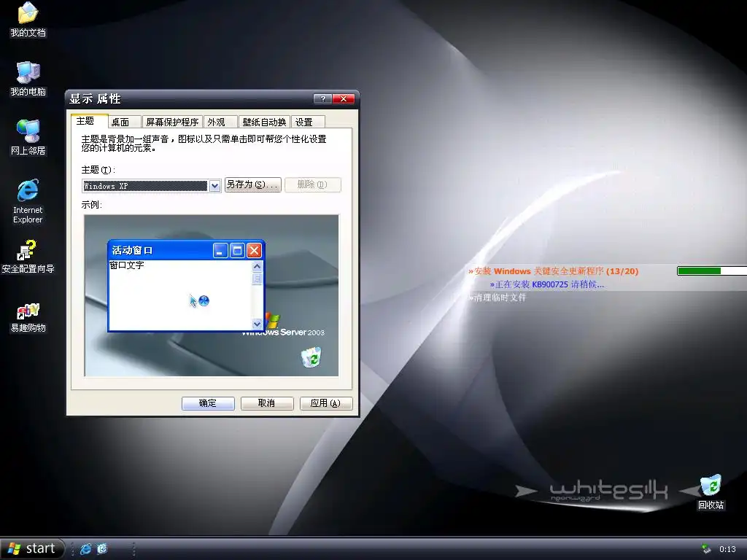Click the green update installation progress bar

pyautogui.click(x=712, y=271)
